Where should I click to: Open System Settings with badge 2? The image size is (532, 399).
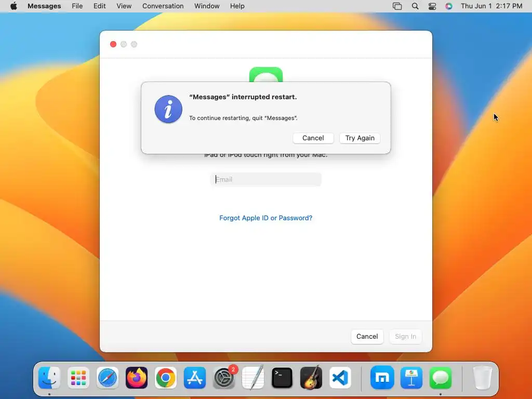(224, 378)
